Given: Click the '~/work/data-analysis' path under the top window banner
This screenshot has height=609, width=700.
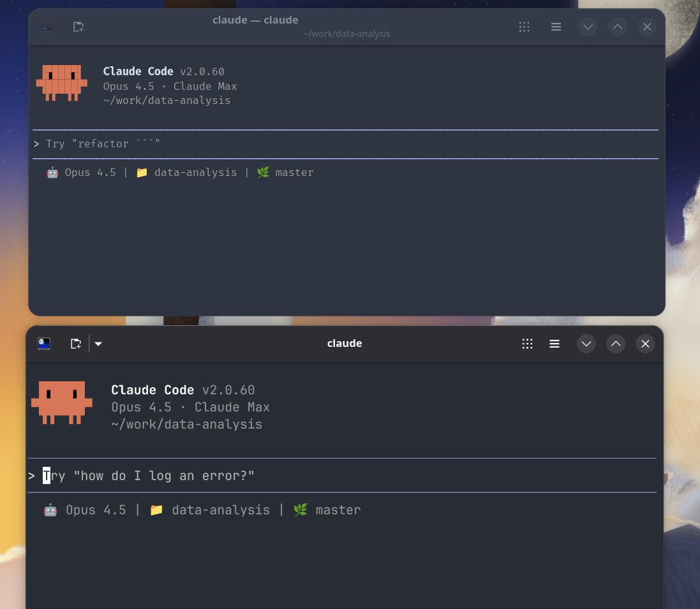Looking at the screenshot, I should click(x=167, y=100).
